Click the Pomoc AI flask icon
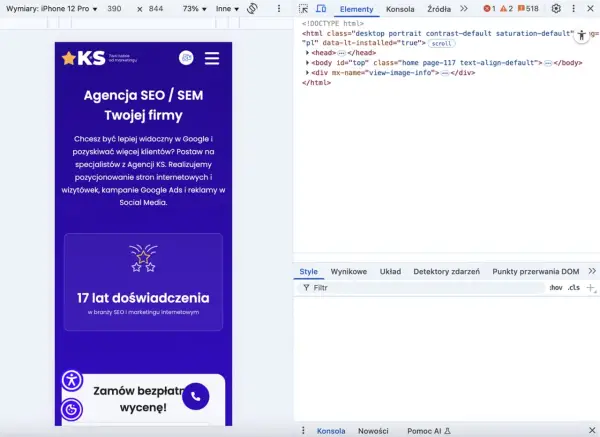Image resolution: width=600 pixels, height=437 pixels. 447,431
